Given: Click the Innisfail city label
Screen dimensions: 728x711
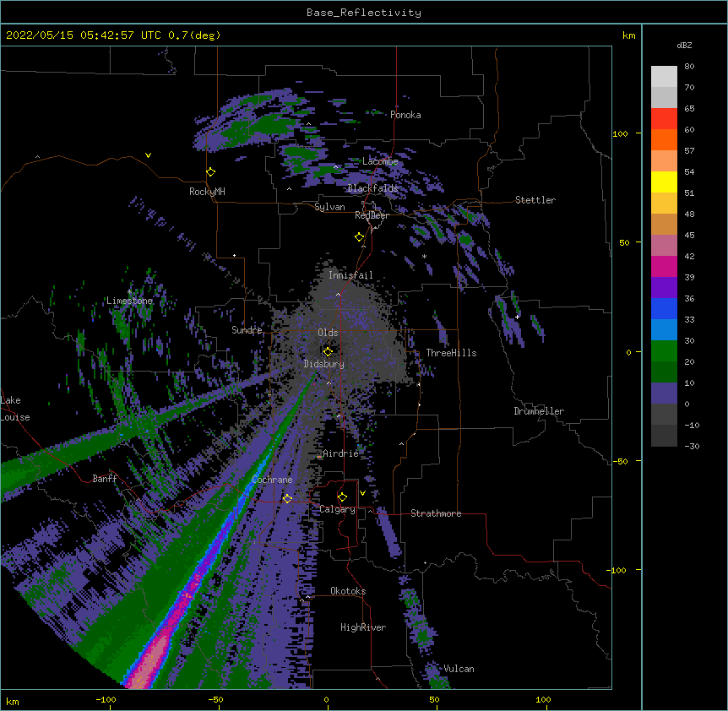Looking at the screenshot, I should (x=350, y=275).
